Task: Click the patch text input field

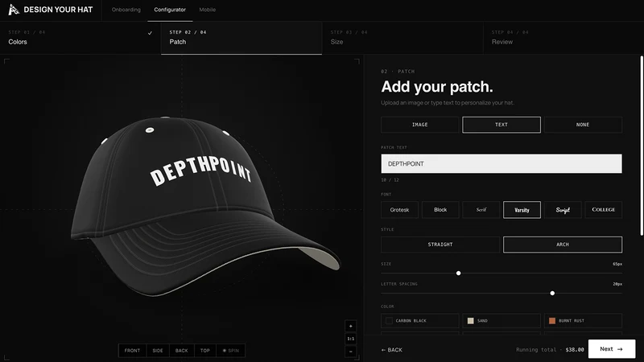Action: 502,164
